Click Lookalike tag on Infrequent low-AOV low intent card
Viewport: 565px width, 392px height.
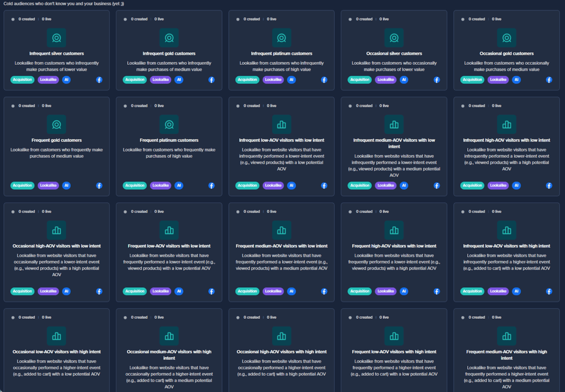point(273,186)
